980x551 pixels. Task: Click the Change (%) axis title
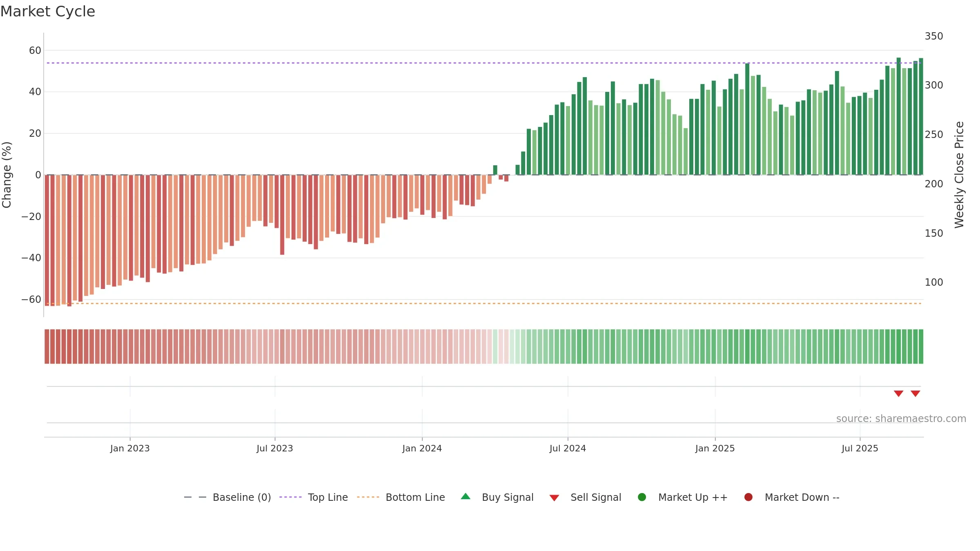click(x=7, y=175)
